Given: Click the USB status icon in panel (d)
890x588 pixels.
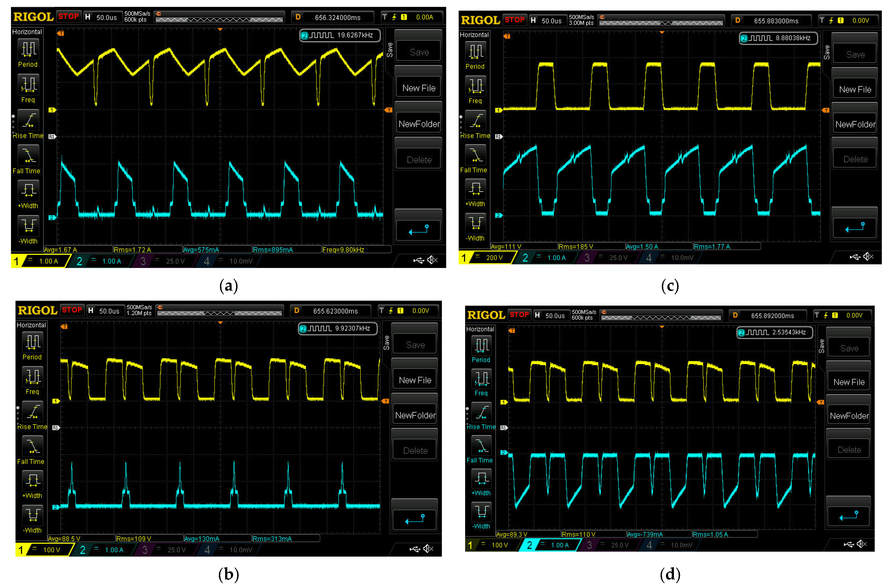Looking at the screenshot, I should pos(849,544).
